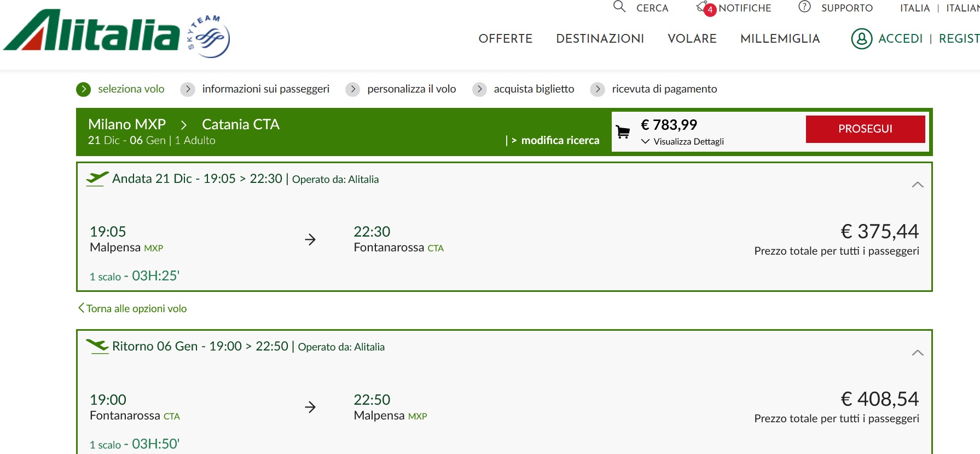Collapse the Andata flight panel chevron

[x=918, y=185]
